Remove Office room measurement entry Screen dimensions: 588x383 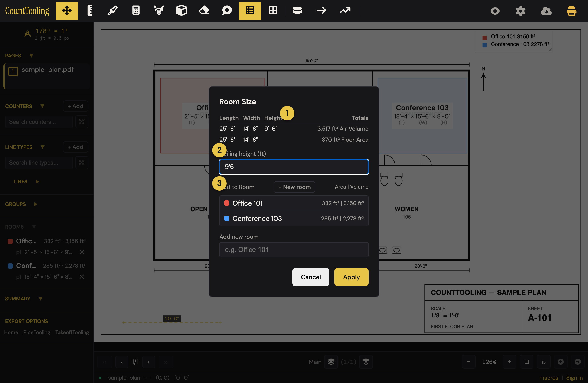[x=82, y=252]
